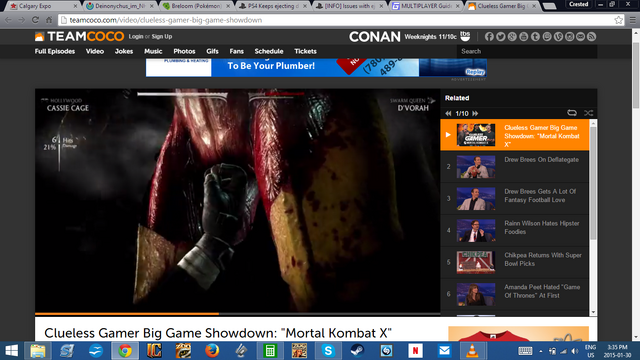640x360 pixels.
Task: Click the Login link
Action: [136, 36]
